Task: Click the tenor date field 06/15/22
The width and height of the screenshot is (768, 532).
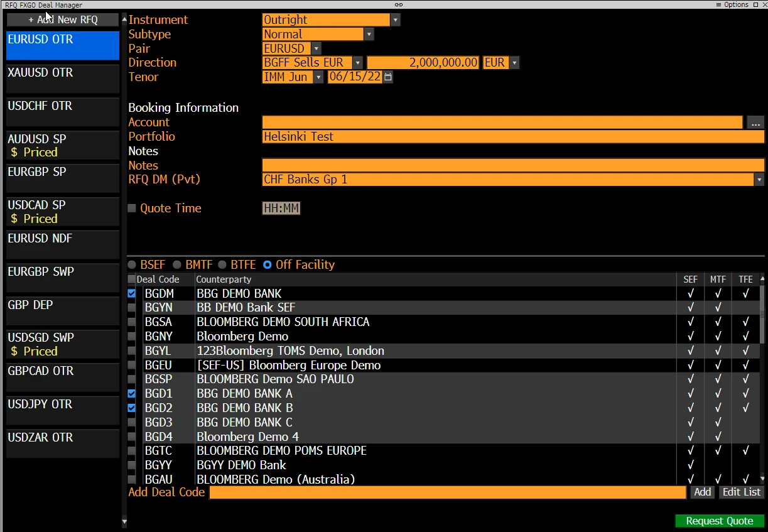Action: [355, 77]
